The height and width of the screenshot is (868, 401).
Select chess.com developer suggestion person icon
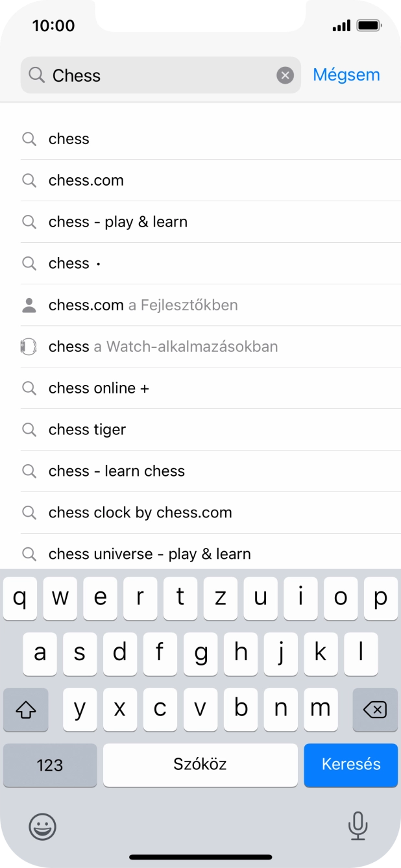click(x=29, y=305)
